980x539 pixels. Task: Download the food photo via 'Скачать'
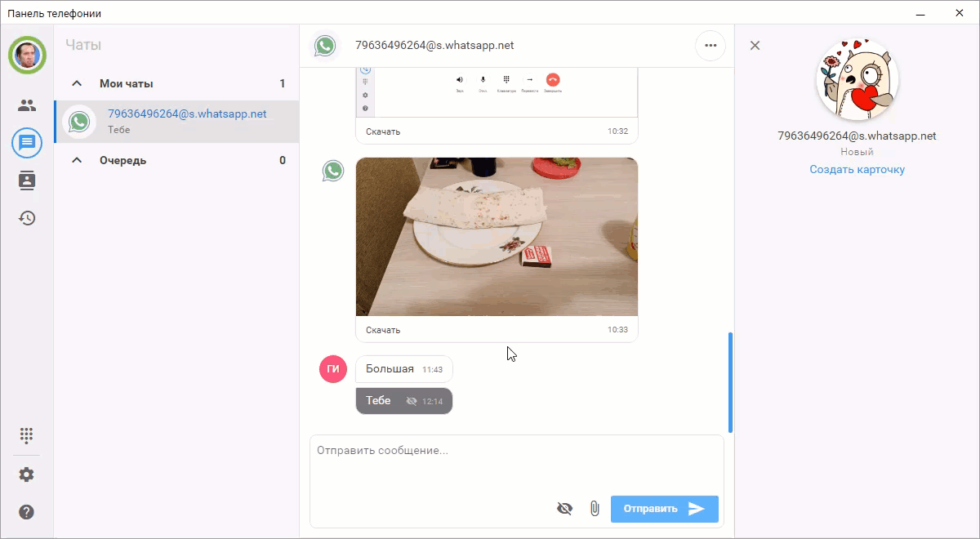383,329
